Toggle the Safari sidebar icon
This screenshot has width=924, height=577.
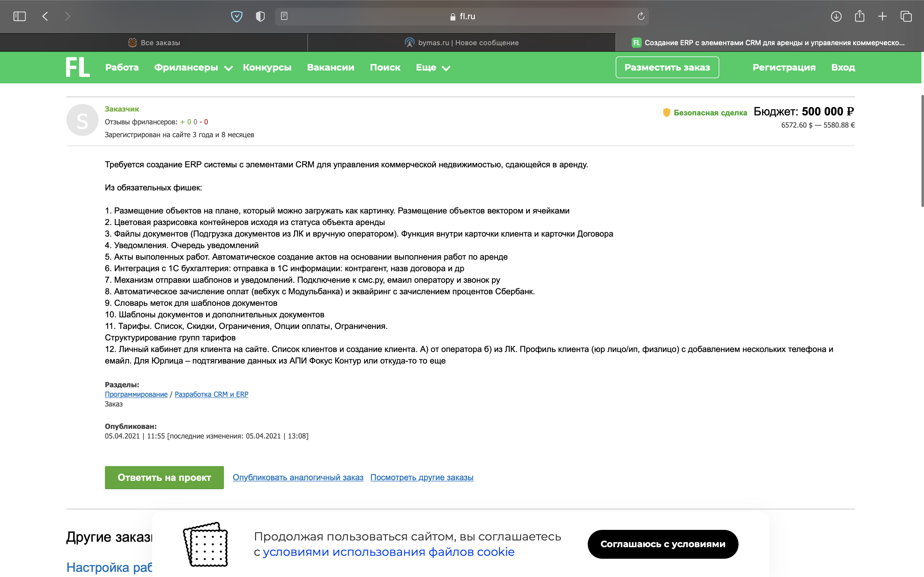click(20, 16)
